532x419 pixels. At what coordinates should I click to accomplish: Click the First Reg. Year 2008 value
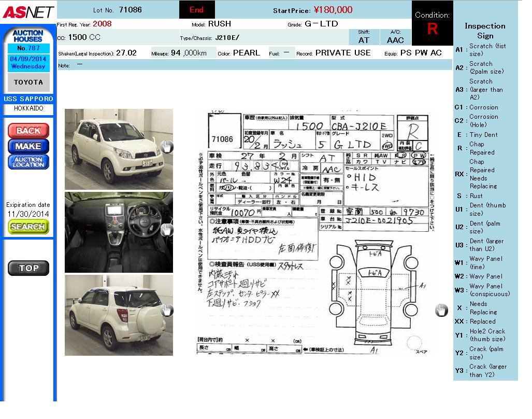[102, 24]
